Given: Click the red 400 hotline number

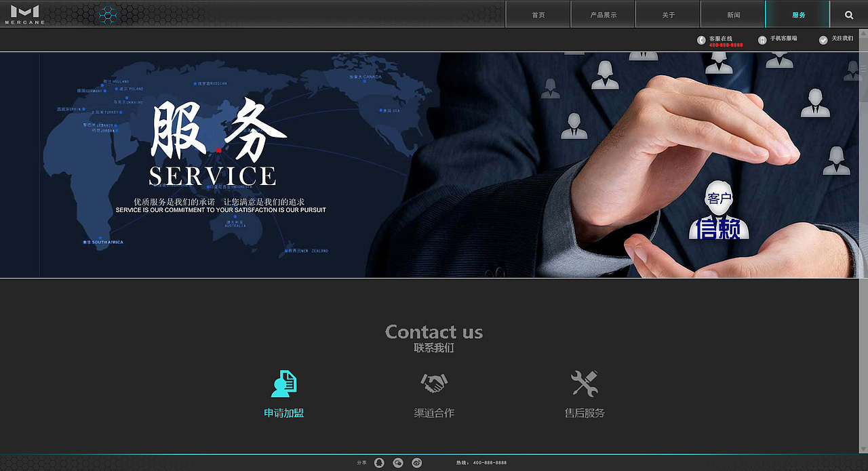Looking at the screenshot, I should click(726, 45).
